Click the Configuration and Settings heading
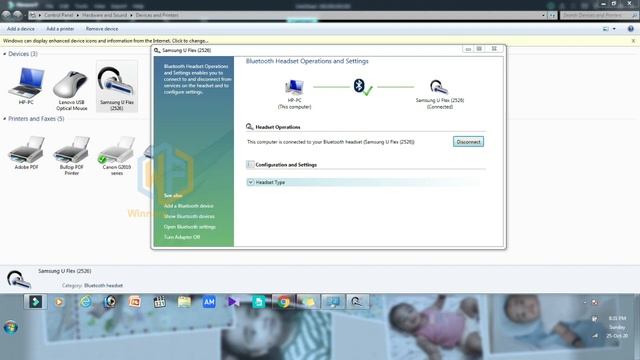The height and width of the screenshot is (360, 640). [286, 165]
